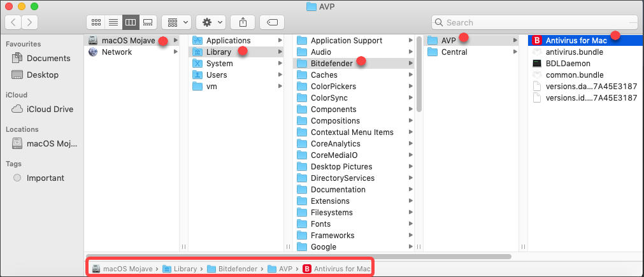Click the horizontal scrollbar below columns
This screenshot has height=277, width=644.
coord(299,257)
